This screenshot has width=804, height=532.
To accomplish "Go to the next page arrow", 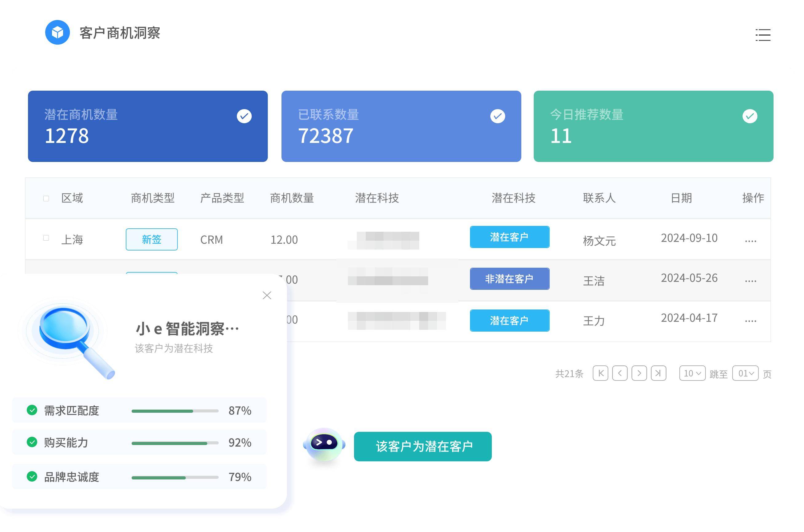I will tap(639, 373).
